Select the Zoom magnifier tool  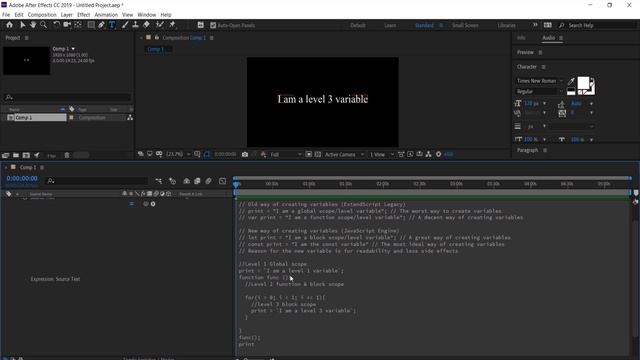tap(43, 25)
